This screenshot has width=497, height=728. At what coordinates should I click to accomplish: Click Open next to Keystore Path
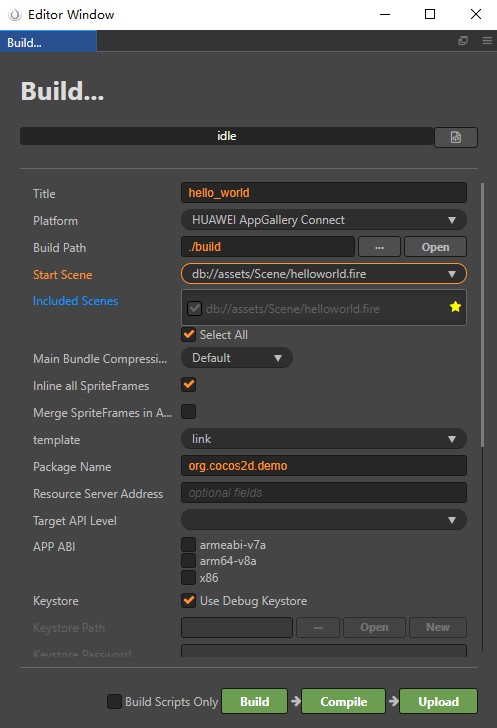[374, 627]
